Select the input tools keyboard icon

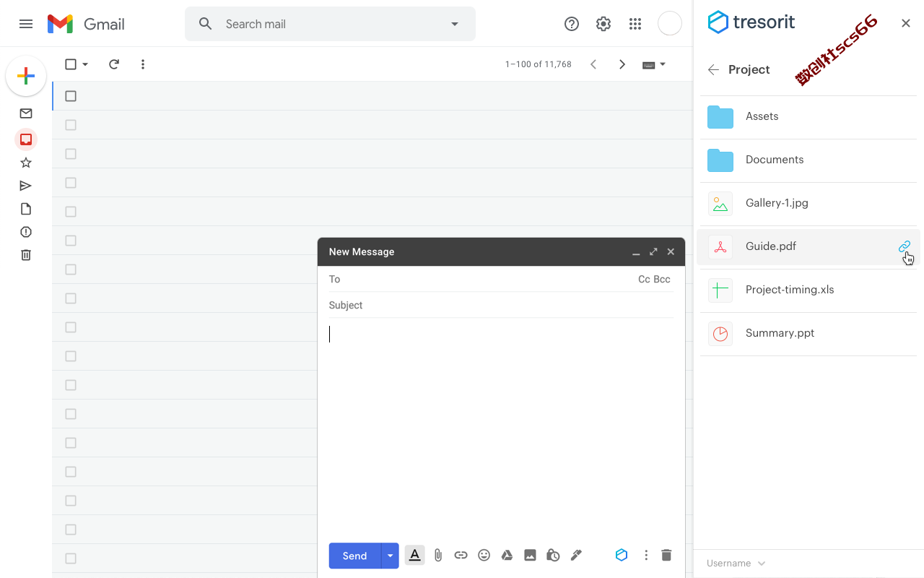pyautogui.click(x=648, y=64)
